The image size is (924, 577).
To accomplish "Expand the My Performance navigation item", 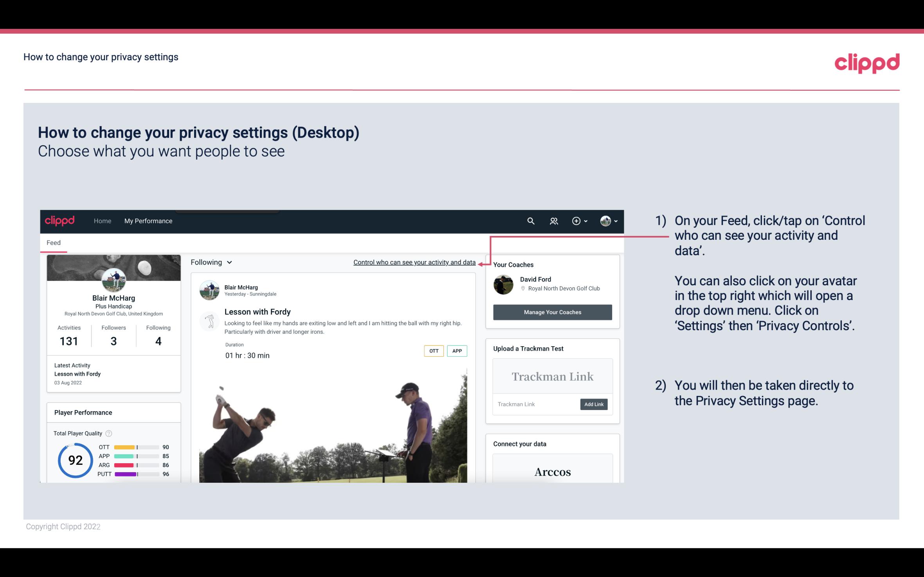I will tap(148, 221).
